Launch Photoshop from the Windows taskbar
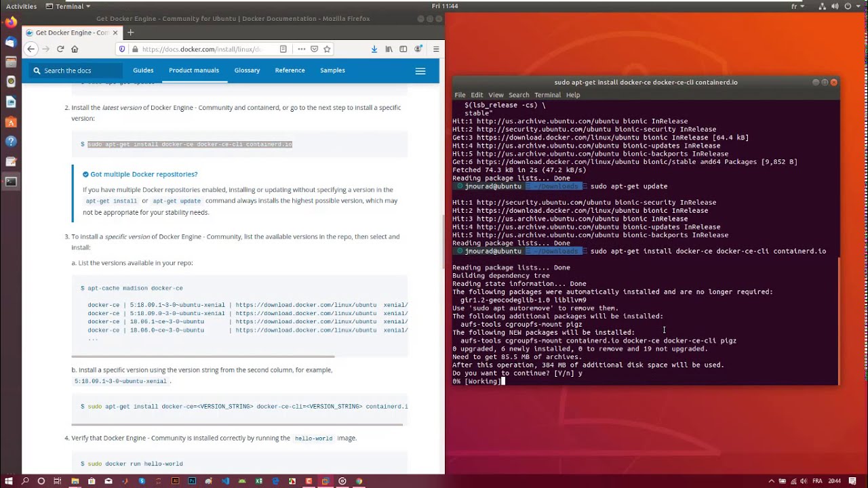 click(x=192, y=481)
